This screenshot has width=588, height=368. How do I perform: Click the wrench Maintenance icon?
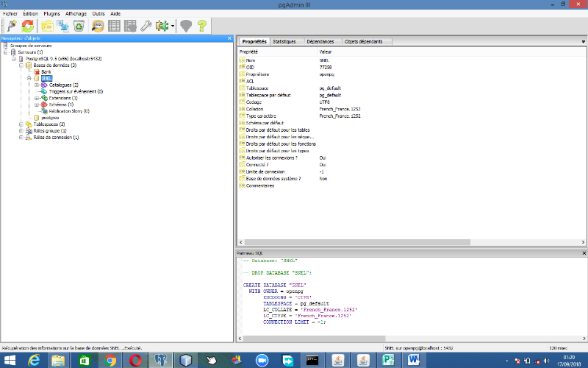(x=146, y=26)
